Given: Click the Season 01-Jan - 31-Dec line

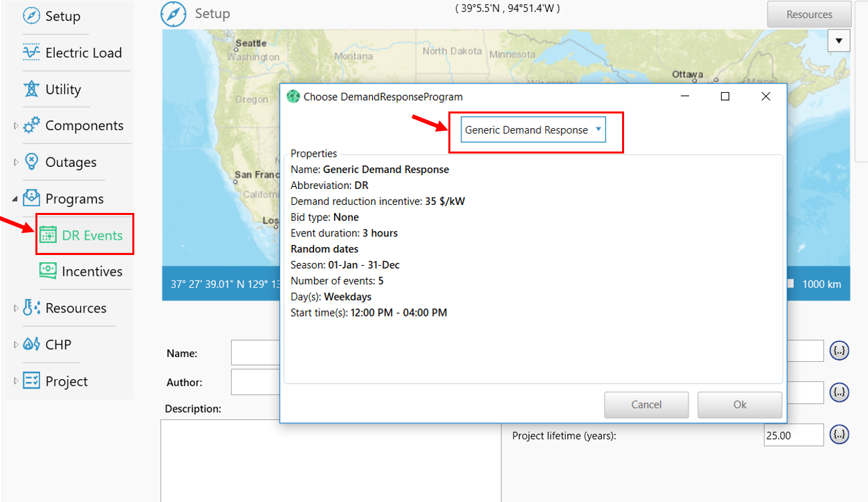Looking at the screenshot, I should [345, 265].
